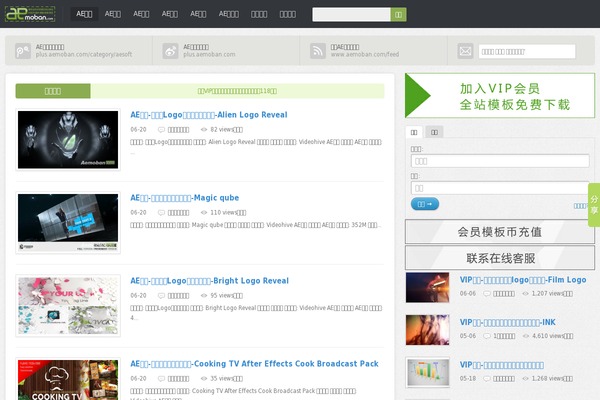Open the Cooking TV thumbnail
This screenshot has width=600, height=400.
click(x=68, y=379)
